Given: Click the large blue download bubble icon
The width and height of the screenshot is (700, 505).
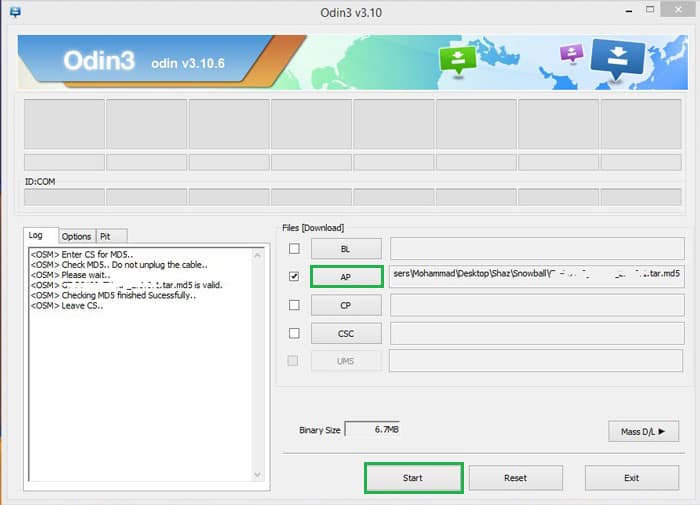Looking at the screenshot, I should [618, 59].
